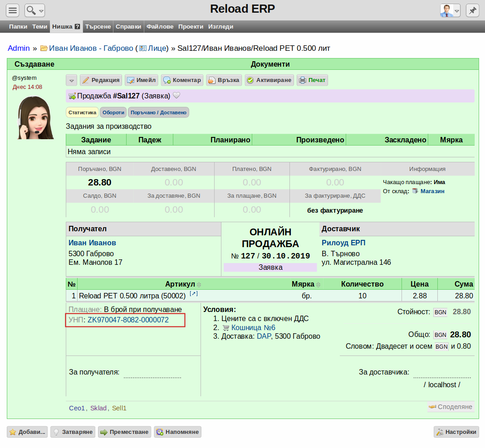Screen dimensions: 485x448
Task: Sort the Артикул column
Action: 199,284
